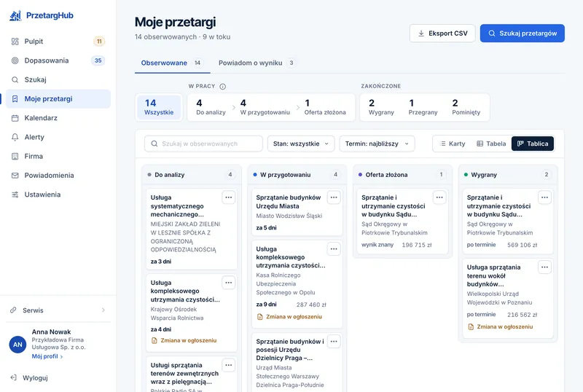The image size is (583, 392).
Task: Click the Firma building icon
Action: (15, 156)
